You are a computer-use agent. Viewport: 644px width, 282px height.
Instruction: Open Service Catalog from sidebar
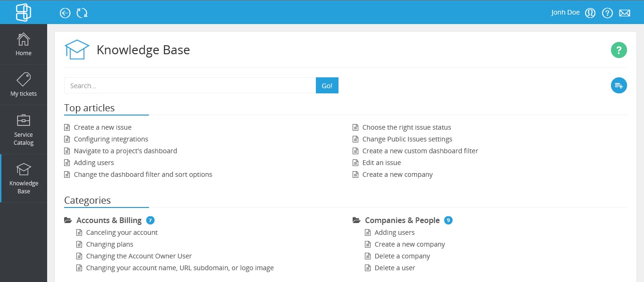coord(24,130)
